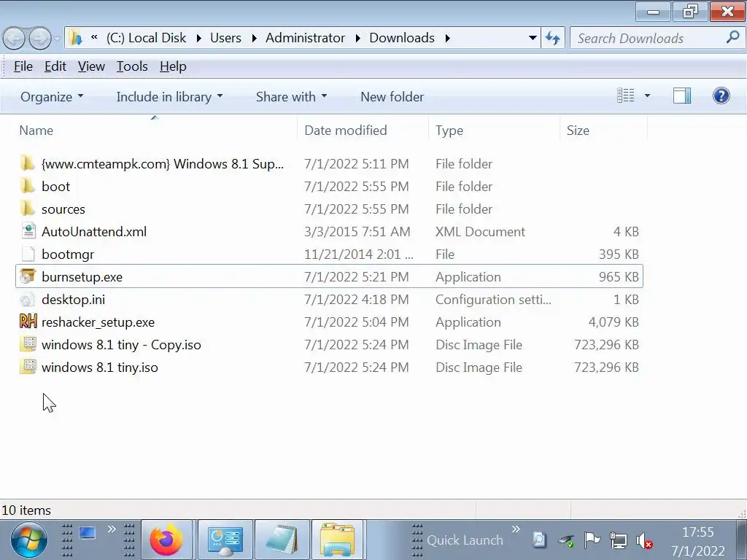
Task: Select the bootmgr file icon
Action: [28, 254]
